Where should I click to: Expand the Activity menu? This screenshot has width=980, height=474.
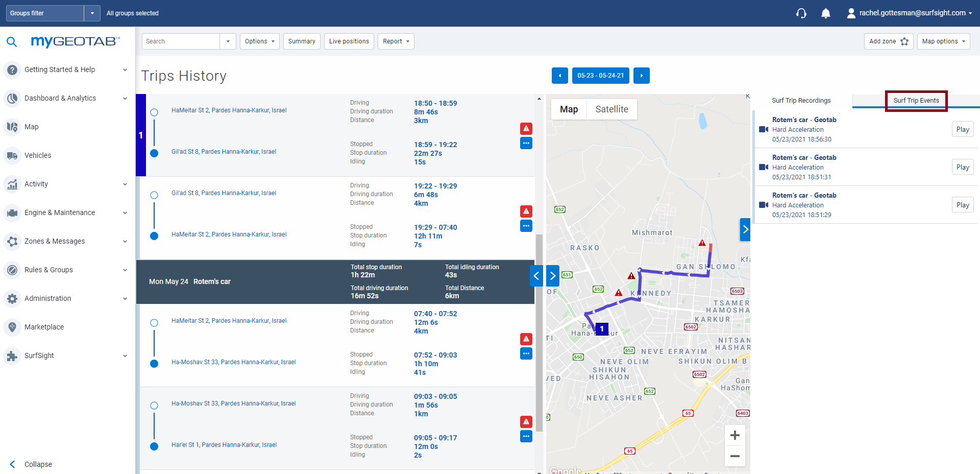click(x=125, y=184)
